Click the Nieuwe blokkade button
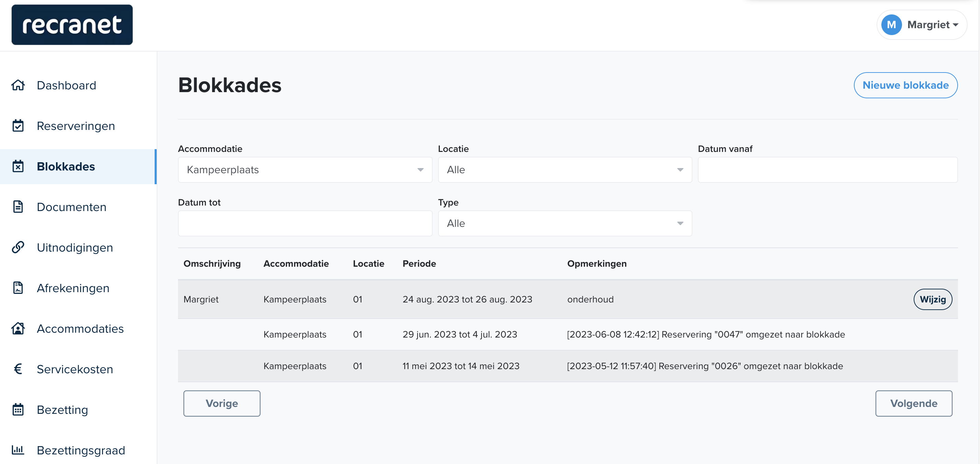 click(x=905, y=85)
